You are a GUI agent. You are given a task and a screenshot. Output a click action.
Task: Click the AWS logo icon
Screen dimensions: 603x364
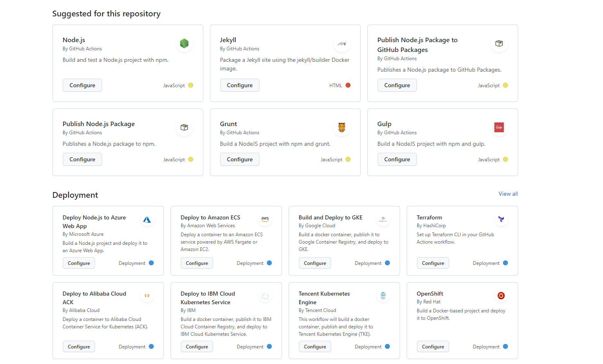pos(265,219)
